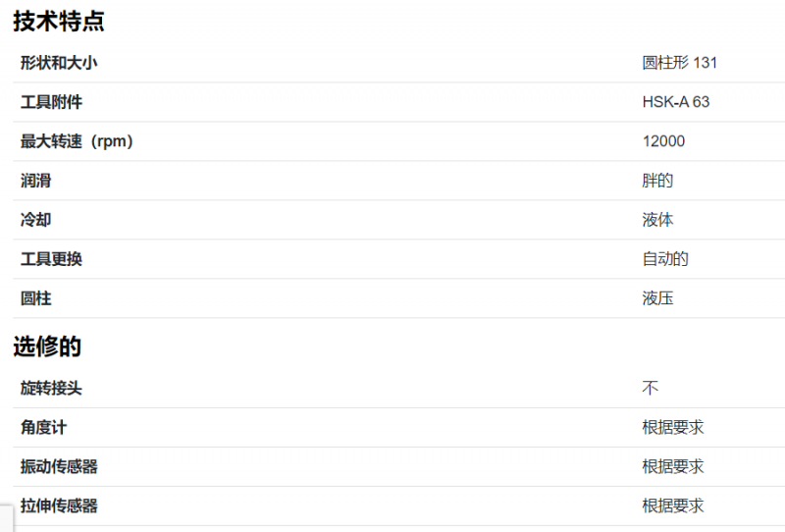Click the 最大转速 (rpm) label
The image size is (785, 532).
click(x=77, y=141)
